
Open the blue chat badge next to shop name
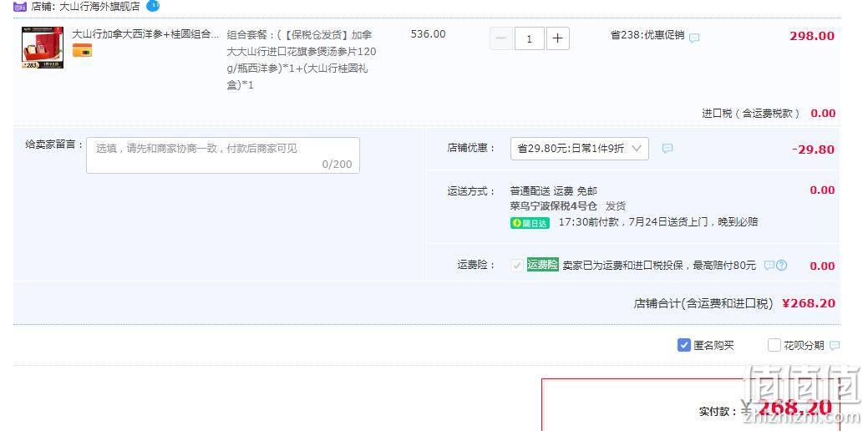153,6
